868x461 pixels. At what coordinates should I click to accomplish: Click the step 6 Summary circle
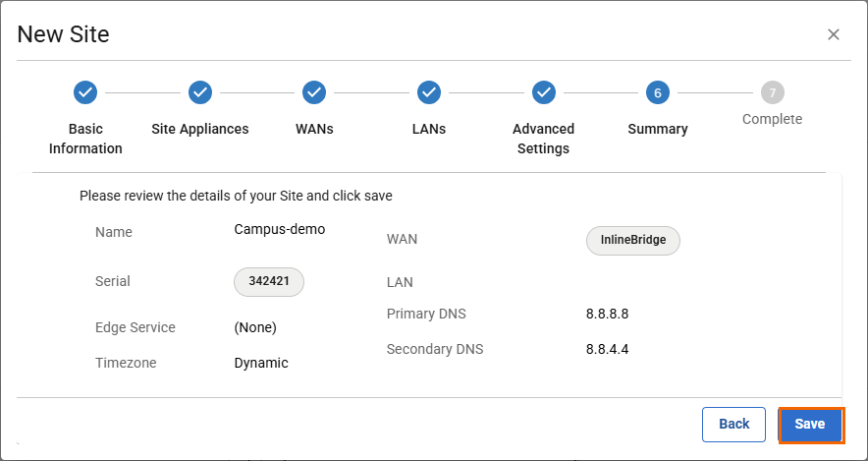tap(658, 92)
